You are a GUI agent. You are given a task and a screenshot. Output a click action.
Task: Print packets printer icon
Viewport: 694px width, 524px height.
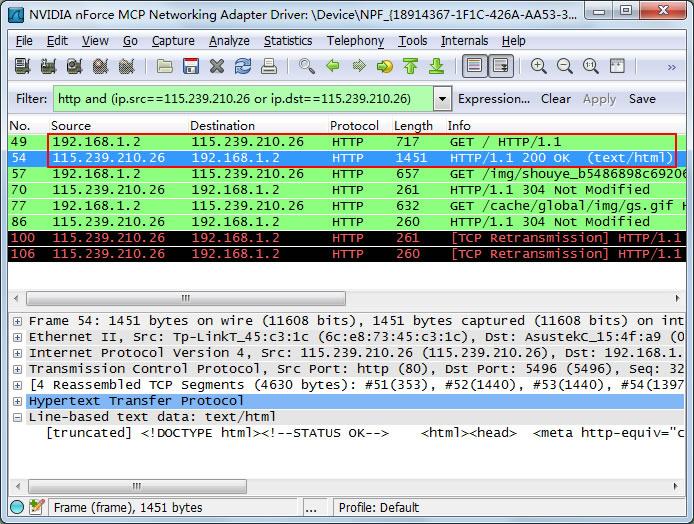pyautogui.click(x=269, y=66)
